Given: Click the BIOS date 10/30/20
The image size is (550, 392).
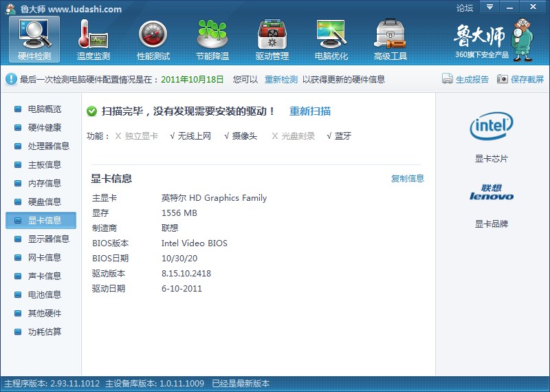Looking at the screenshot, I should 179,259.
